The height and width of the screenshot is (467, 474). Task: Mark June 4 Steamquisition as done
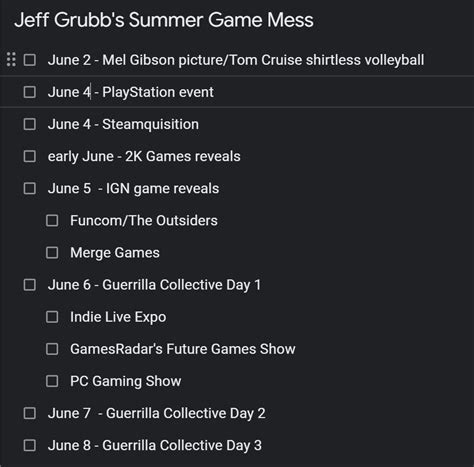[30, 124]
